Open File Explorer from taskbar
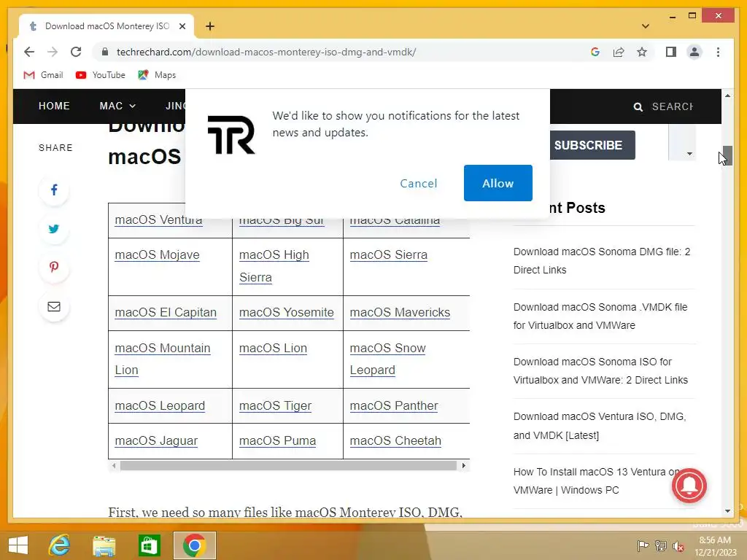 click(x=104, y=545)
